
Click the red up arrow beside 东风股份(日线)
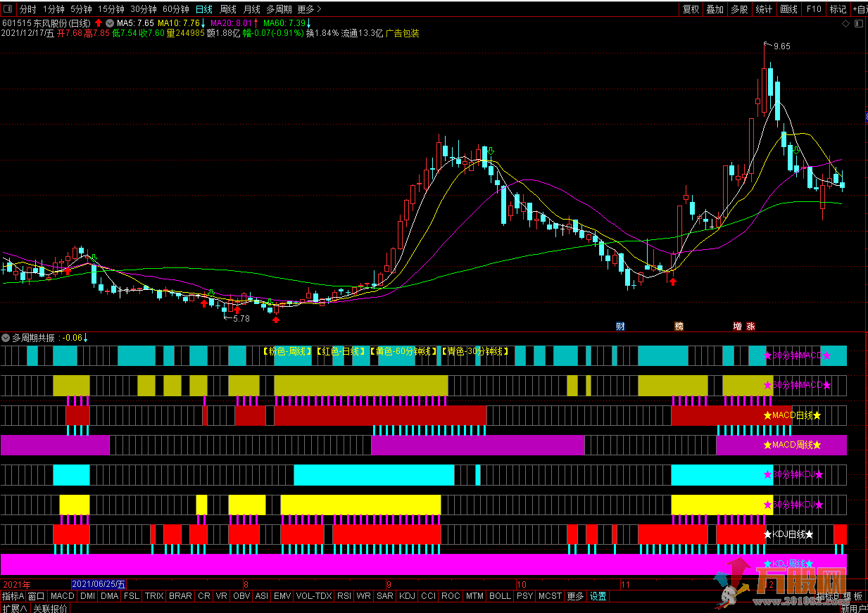point(99,23)
